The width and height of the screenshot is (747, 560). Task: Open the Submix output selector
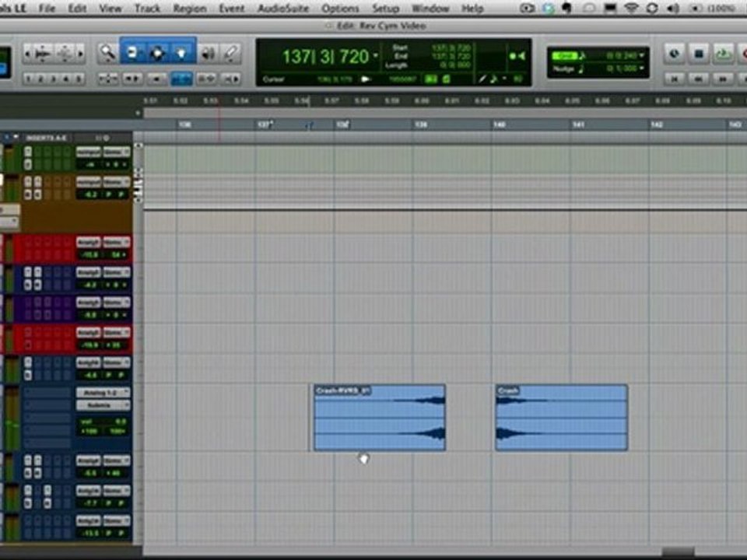(x=103, y=405)
